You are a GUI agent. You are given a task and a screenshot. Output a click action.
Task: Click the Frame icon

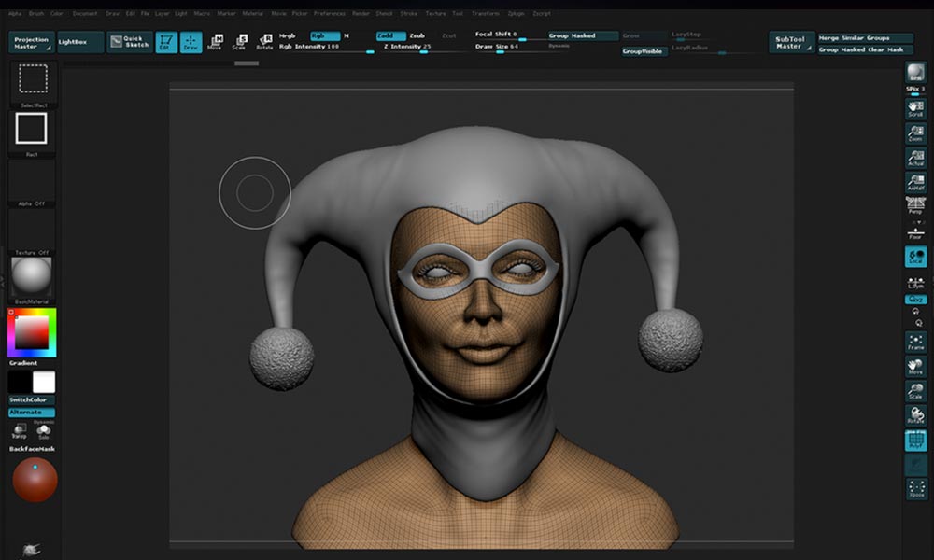pyautogui.click(x=915, y=342)
